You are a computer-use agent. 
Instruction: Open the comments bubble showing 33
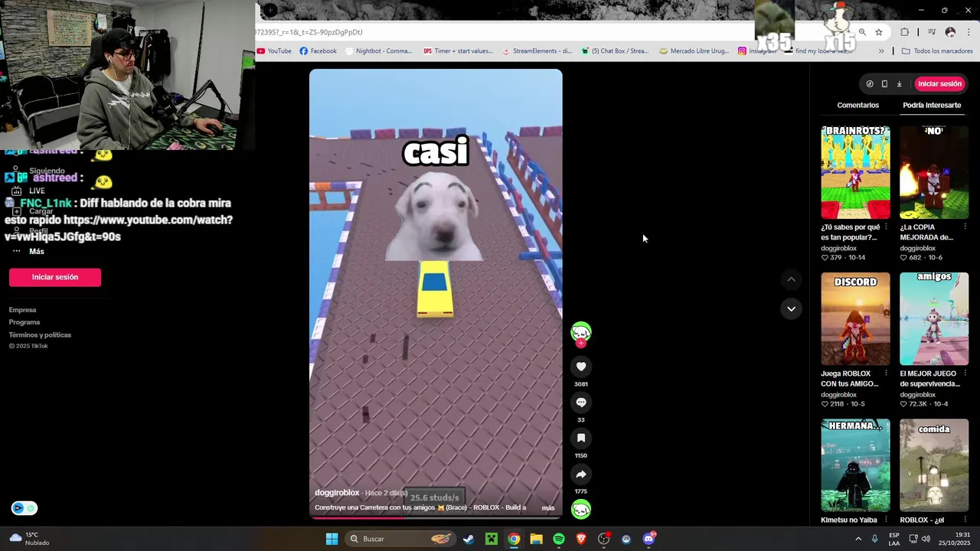tap(581, 403)
